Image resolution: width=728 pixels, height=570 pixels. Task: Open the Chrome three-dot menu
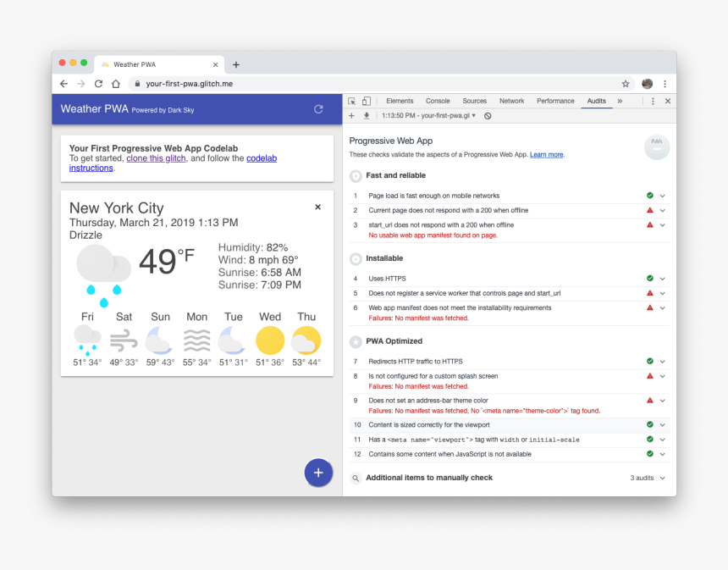click(665, 84)
